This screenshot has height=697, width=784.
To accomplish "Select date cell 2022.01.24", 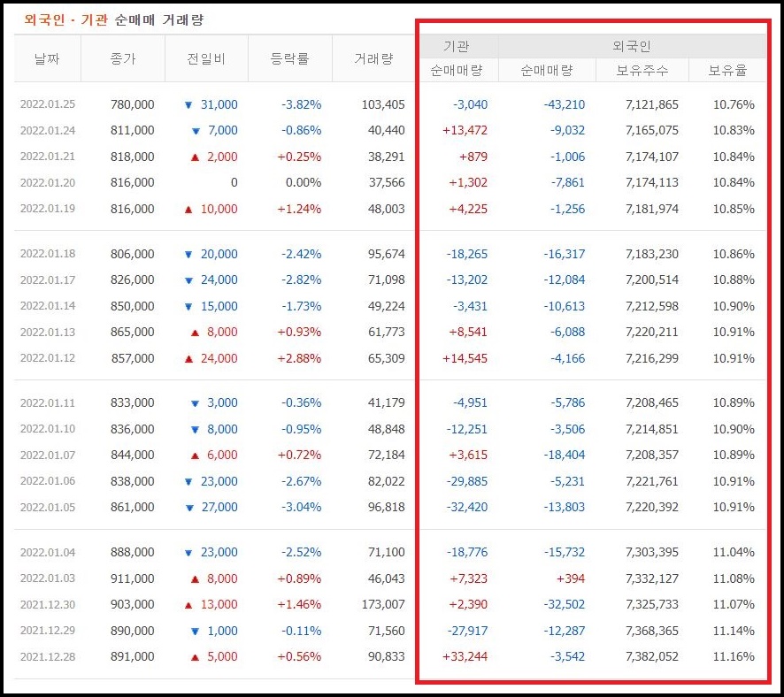I will click(x=48, y=130).
